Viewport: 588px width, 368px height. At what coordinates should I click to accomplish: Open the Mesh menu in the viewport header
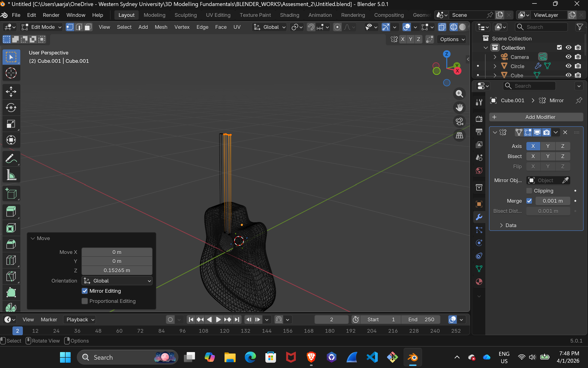(161, 27)
